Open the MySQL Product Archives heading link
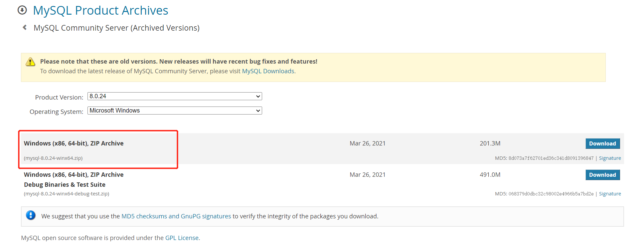This screenshot has width=644, height=251. 100,10
